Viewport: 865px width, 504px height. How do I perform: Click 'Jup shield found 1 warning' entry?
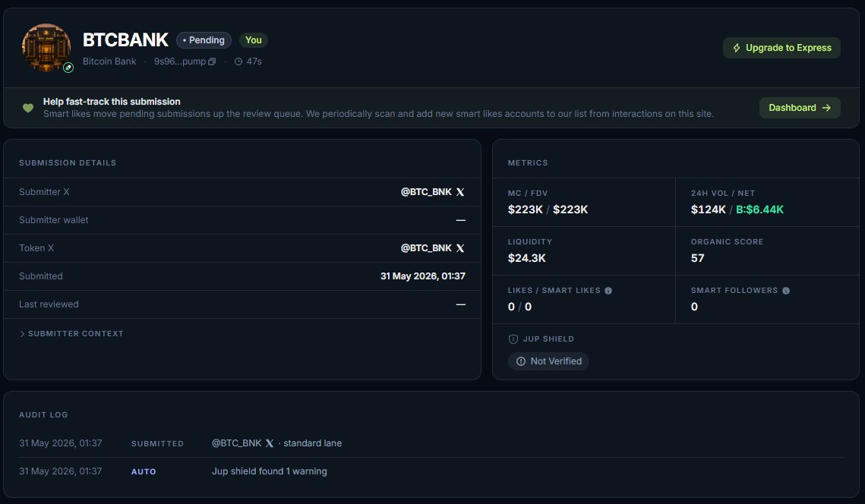[269, 471]
